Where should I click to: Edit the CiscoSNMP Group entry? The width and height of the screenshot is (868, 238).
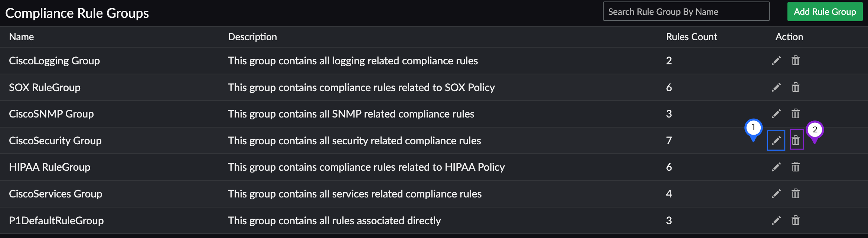776,114
